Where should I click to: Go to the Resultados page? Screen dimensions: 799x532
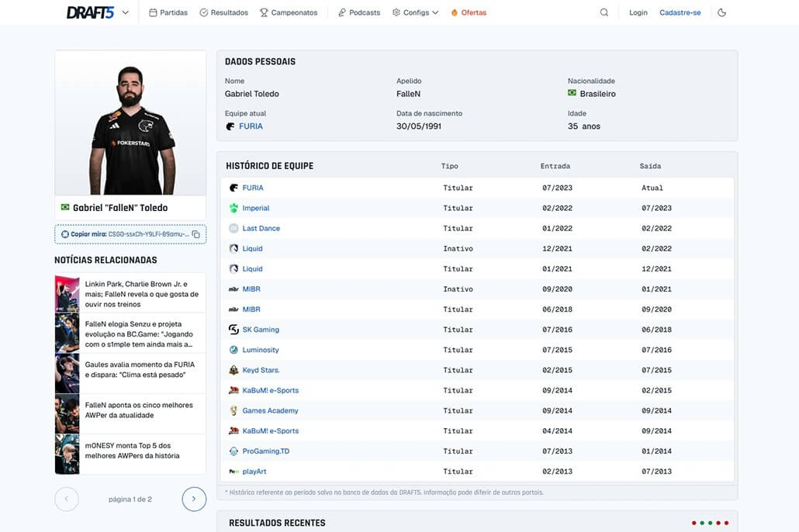(x=223, y=12)
